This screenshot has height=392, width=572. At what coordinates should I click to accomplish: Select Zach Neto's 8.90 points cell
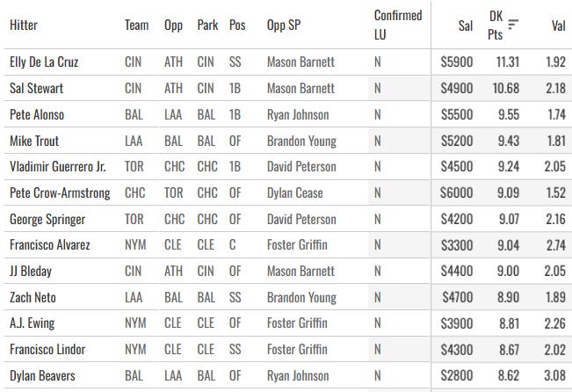coord(508,297)
